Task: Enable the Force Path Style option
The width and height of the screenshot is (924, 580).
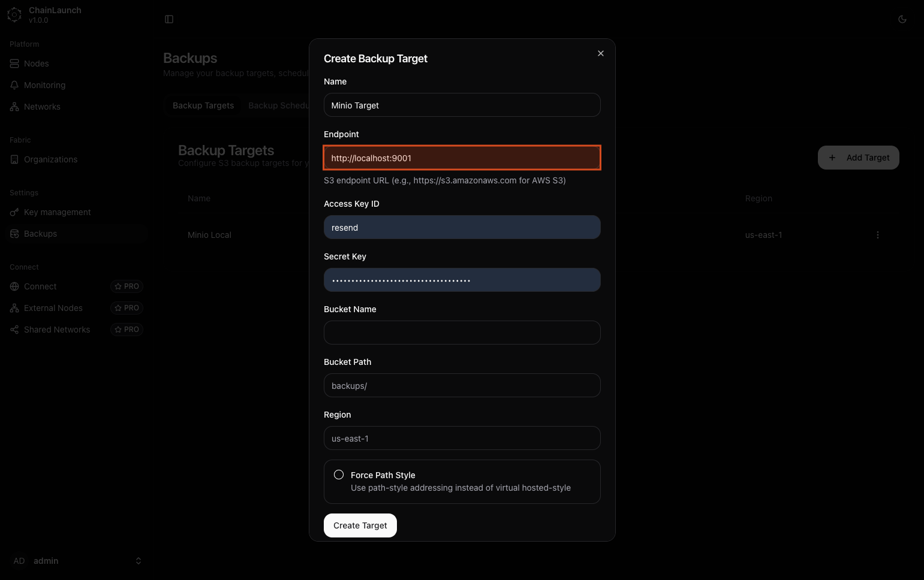Action: pyautogui.click(x=339, y=475)
